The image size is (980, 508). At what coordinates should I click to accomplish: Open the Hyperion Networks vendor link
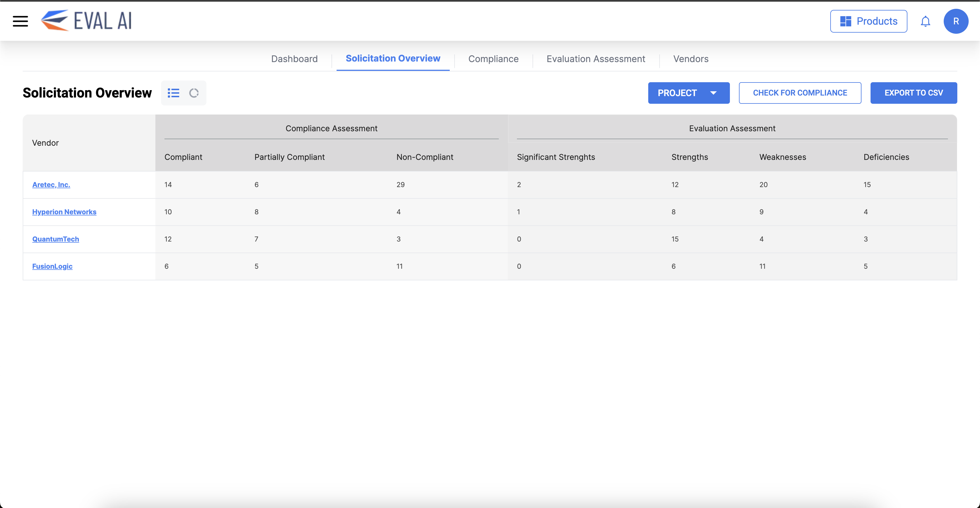tap(64, 212)
